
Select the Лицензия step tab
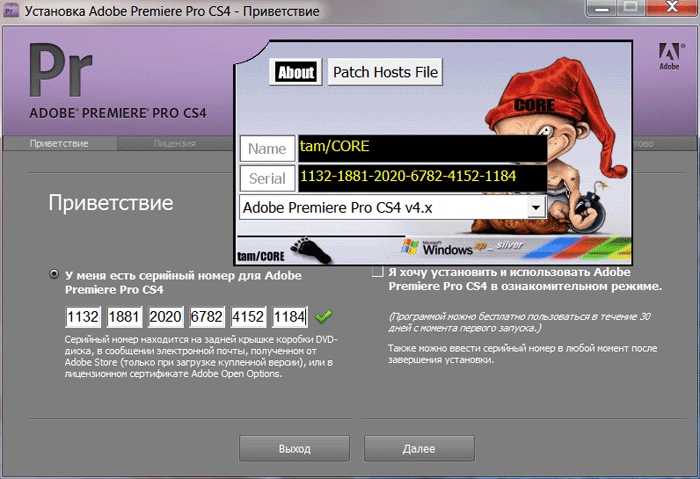coord(175,143)
